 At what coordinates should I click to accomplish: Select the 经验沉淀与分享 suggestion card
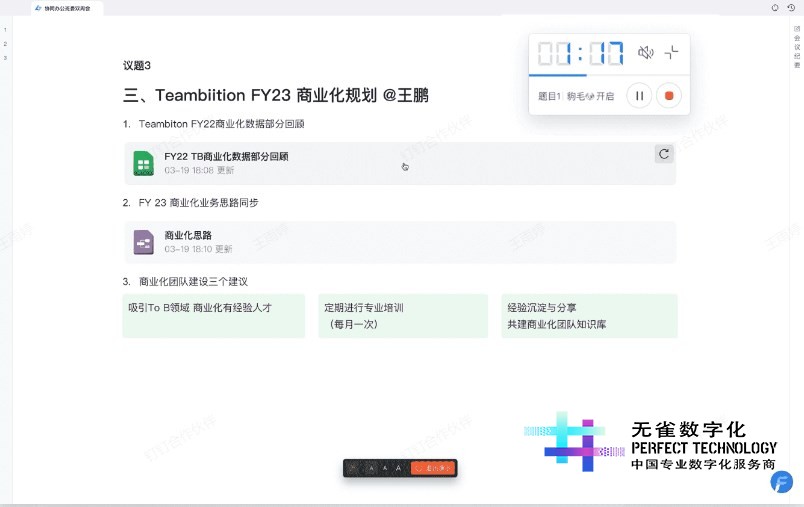tap(589, 316)
